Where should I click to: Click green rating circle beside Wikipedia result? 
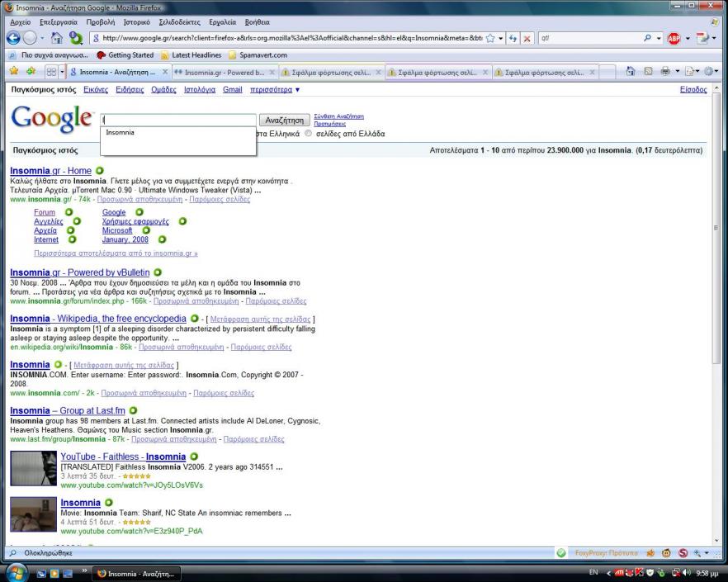[195, 319]
